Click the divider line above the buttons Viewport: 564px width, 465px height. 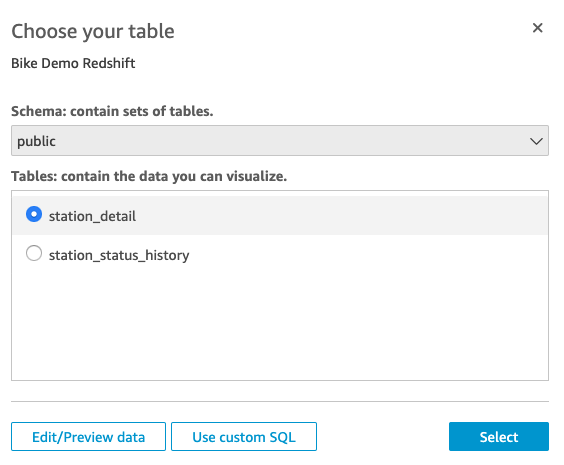[280, 401]
